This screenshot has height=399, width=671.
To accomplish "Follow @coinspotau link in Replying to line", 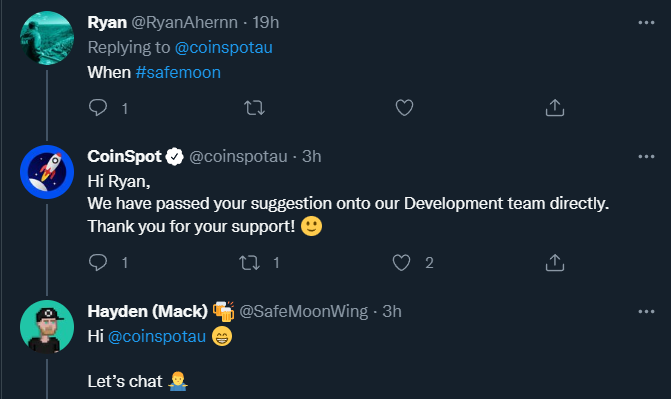I will [223, 48].
